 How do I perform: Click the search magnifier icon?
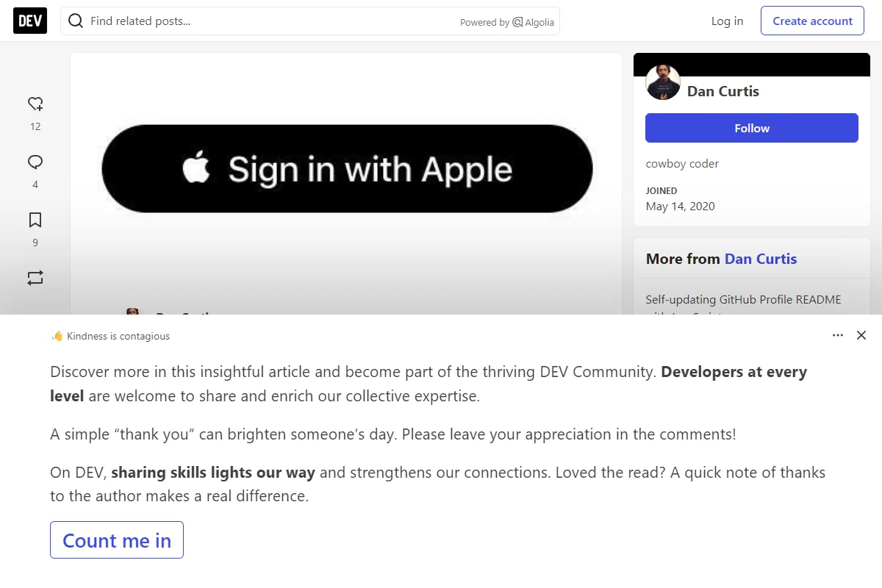click(76, 21)
